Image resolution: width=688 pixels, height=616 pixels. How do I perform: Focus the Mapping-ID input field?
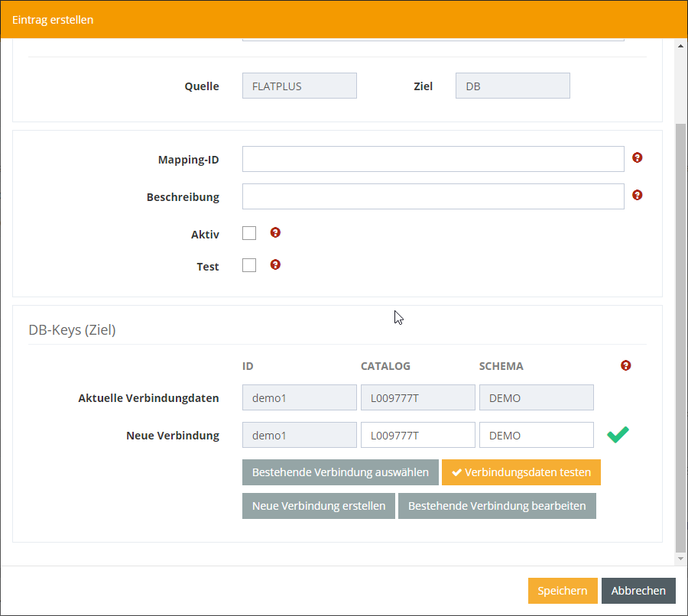[x=433, y=159]
